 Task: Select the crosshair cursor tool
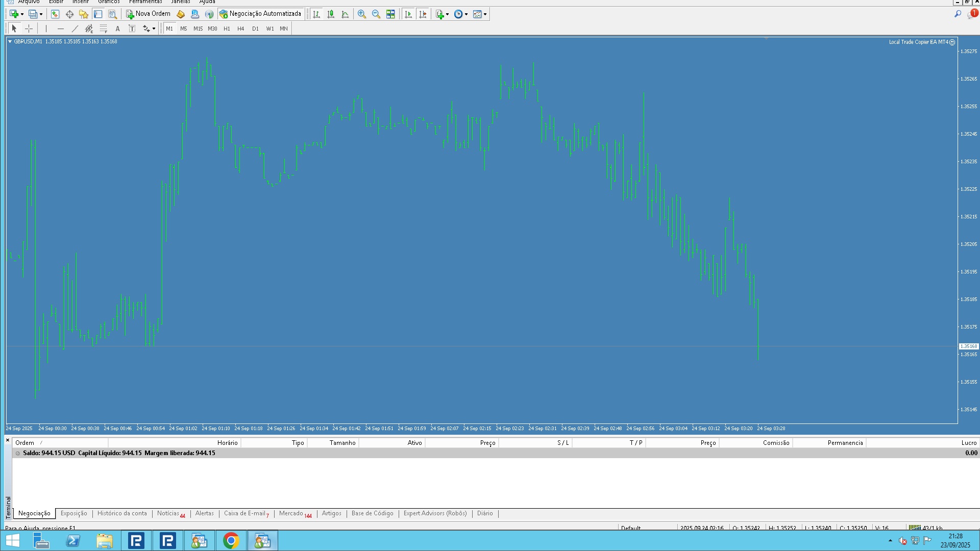[29, 29]
